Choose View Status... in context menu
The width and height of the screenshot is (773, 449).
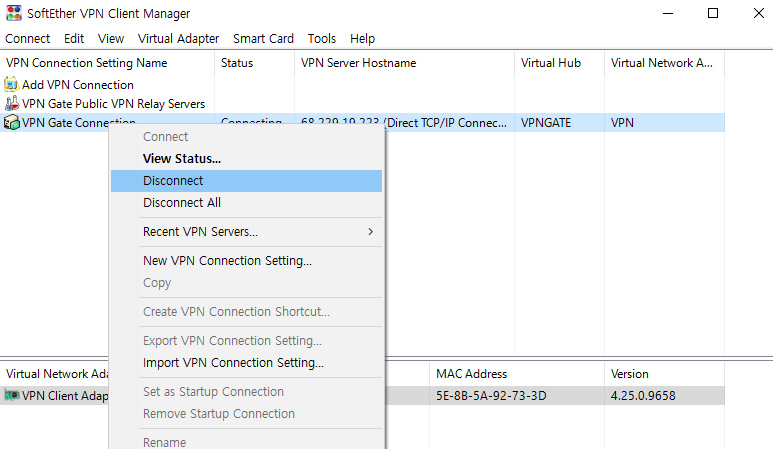click(x=246, y=159)
